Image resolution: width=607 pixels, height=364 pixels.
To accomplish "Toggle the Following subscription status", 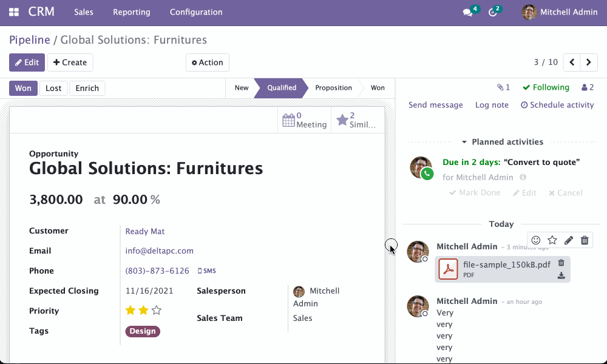I will 546,87.
